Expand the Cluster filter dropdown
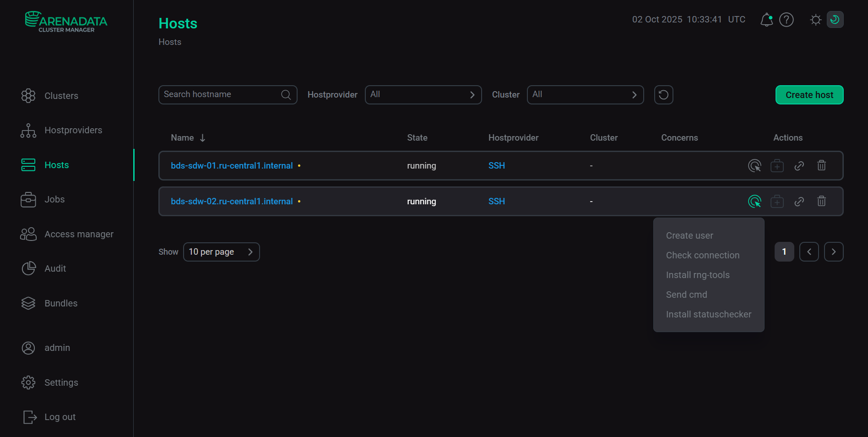The height and width of the screenshot is (437, 868). [x=585, y=95]
